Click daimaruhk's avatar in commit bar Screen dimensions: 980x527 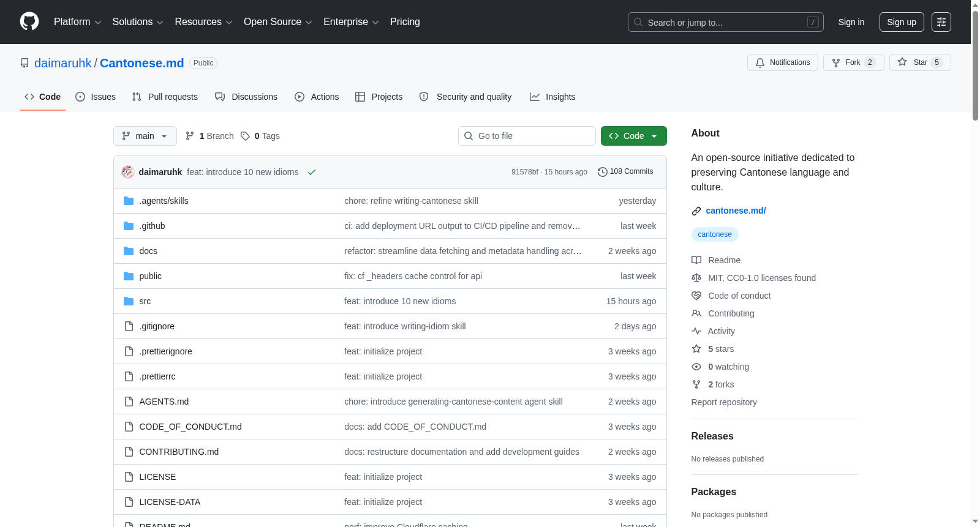pos(128,172)
